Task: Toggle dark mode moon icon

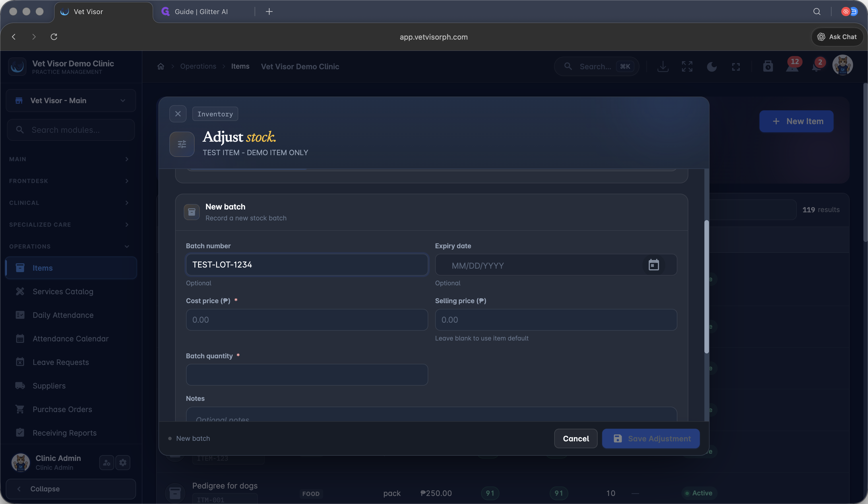Action: 712,67
